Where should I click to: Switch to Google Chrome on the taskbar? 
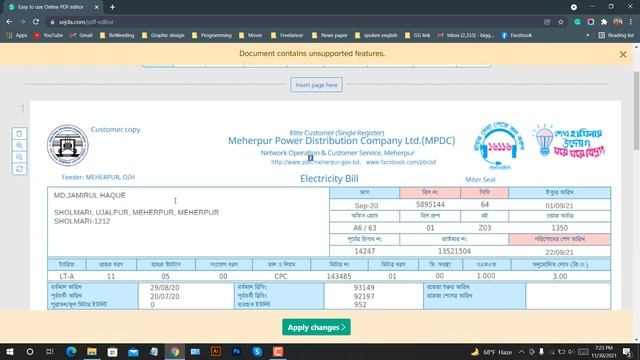click(175, 352)
